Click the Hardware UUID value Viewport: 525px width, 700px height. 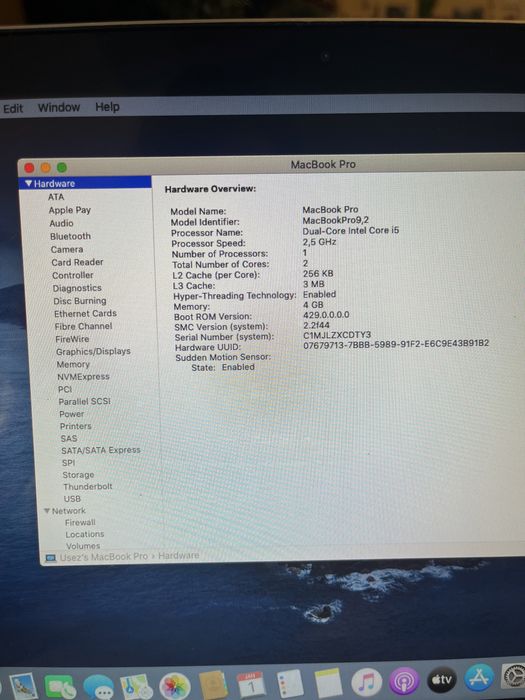396,344
